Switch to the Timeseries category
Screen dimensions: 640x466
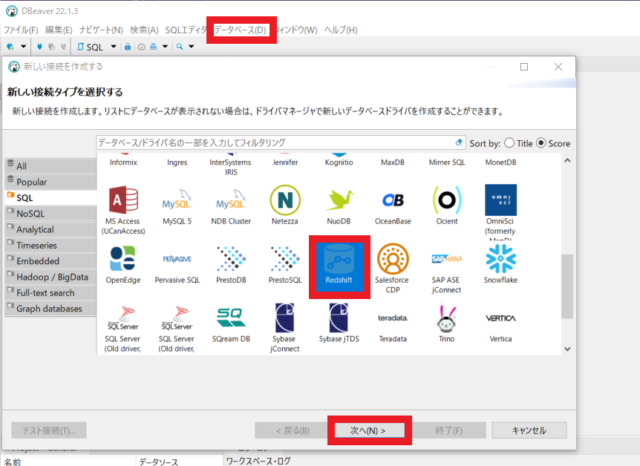pyautogui.click(x=51, y=245)
